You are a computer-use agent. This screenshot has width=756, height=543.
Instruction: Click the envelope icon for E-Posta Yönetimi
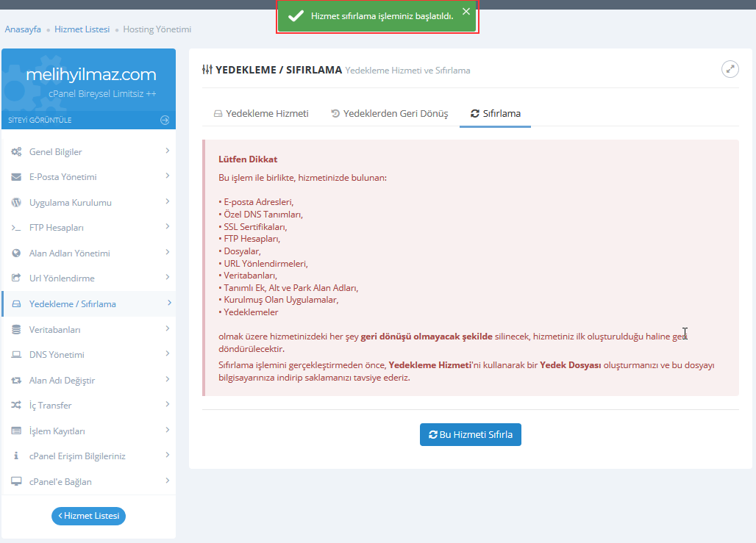[16, 177]
